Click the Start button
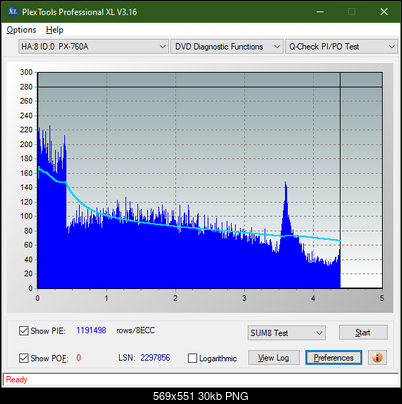 click(363, 332)
